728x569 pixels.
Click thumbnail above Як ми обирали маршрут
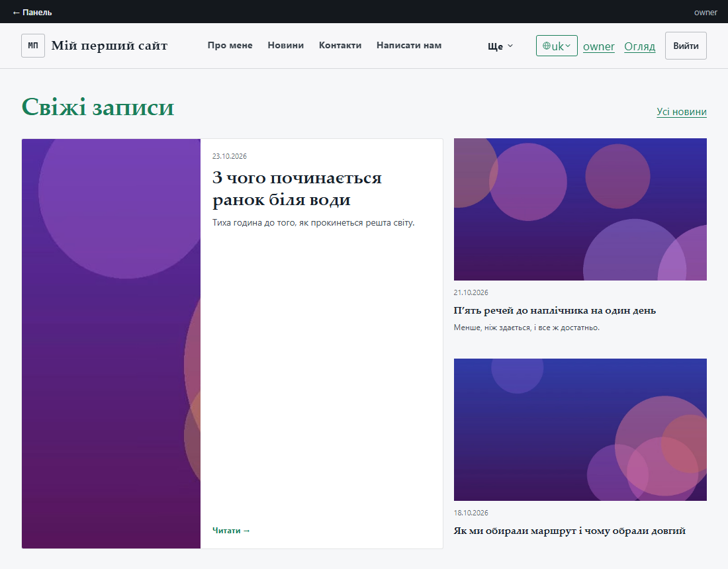coord(580,429)
